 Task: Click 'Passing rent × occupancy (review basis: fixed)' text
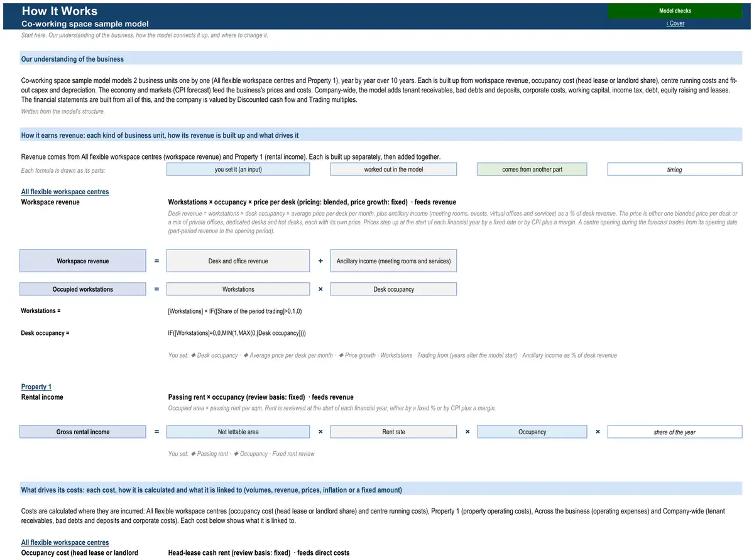tap(236, 397)
